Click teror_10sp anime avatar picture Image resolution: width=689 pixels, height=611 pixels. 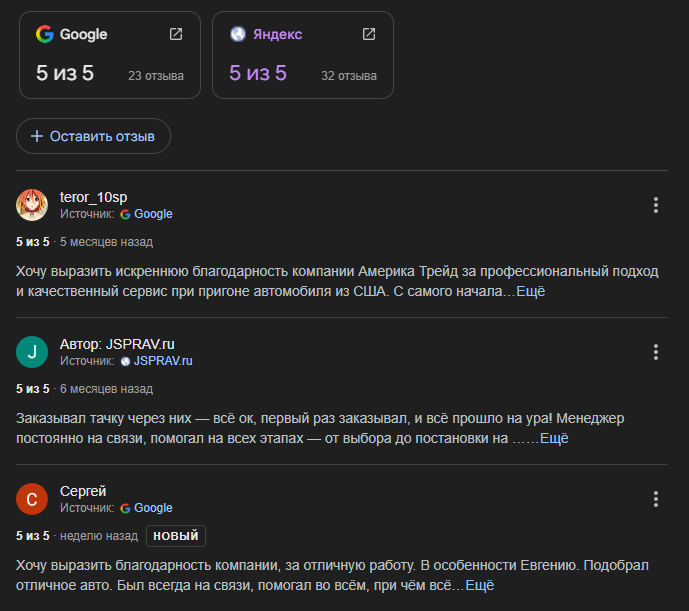pyautogui.click(x=32, y=205)
